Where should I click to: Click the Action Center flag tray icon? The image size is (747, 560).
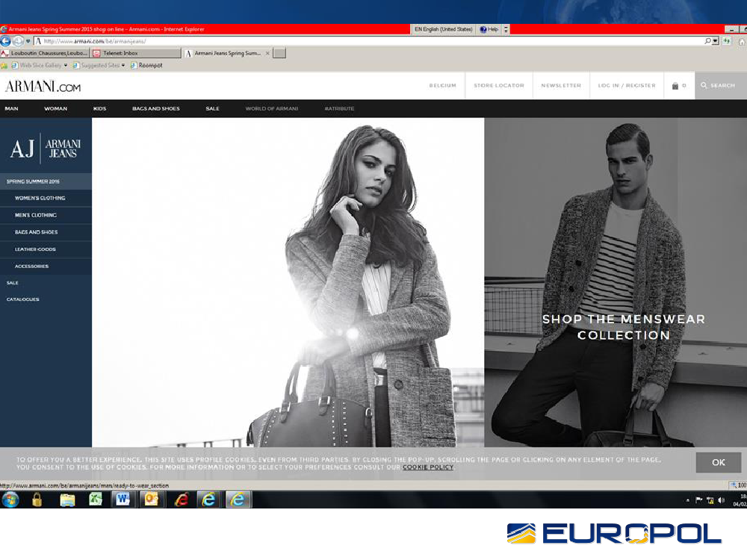pos(699,500)
